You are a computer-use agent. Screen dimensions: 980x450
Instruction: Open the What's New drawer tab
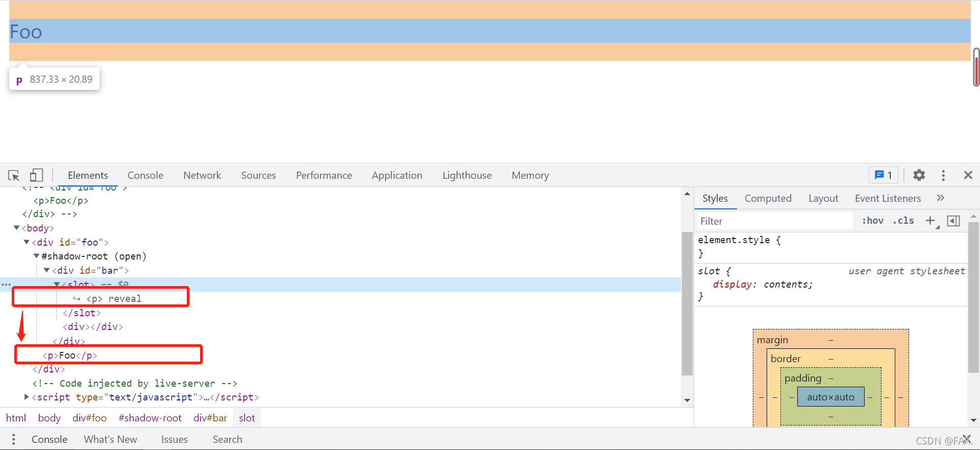click(110, 439)
